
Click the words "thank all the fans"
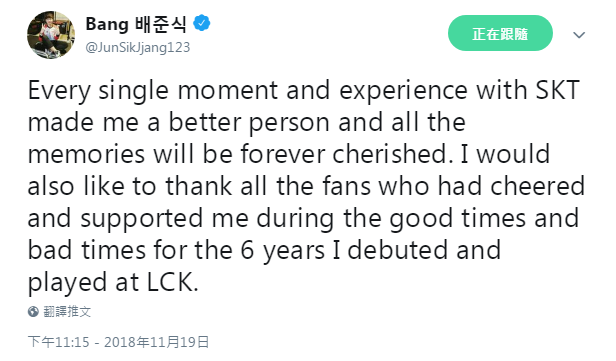click(268, 186)
